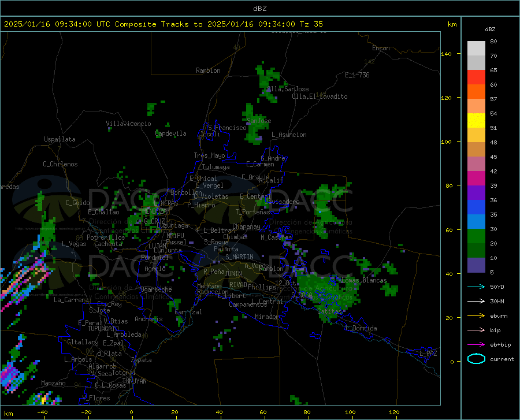Viewport: 520px width, 420px height.
Task: Click the 'Encon' map label
Action: tap(381, 48)
